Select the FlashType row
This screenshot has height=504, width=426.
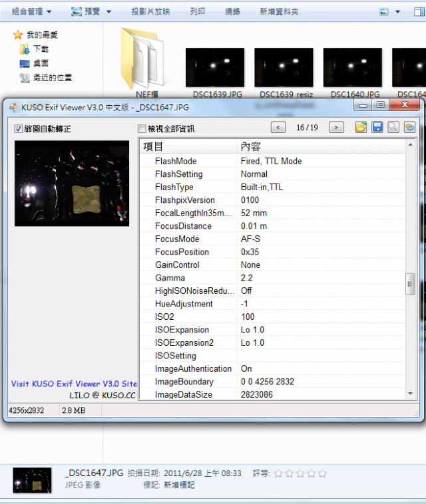click(272, 187)
